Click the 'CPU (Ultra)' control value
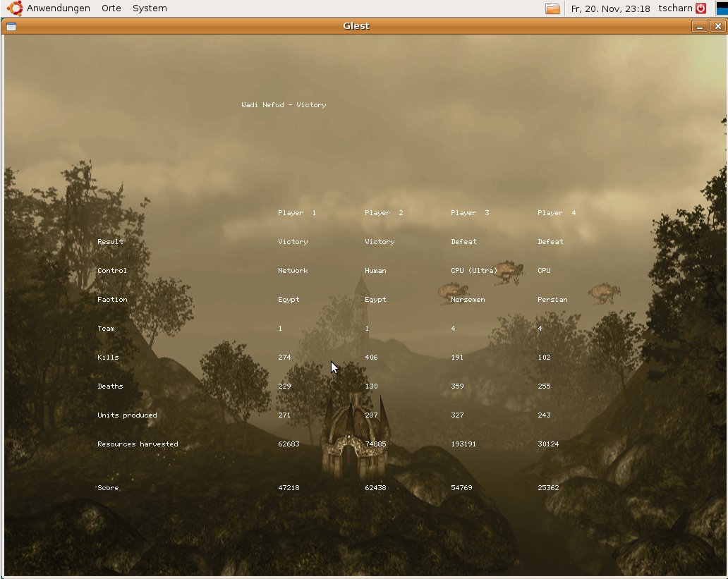This screenshot has width=728, height=579. 473,271
